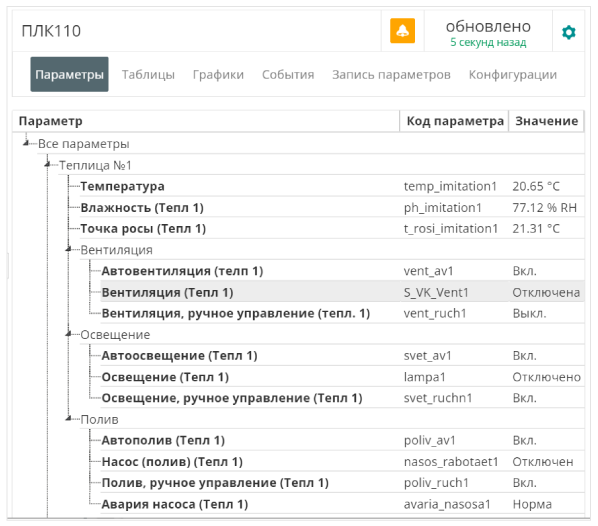Viewport: 598px width, 526px height.
Task: Click the active Параметры tab button
Action: pyautogui.click(x=69, y=74)
